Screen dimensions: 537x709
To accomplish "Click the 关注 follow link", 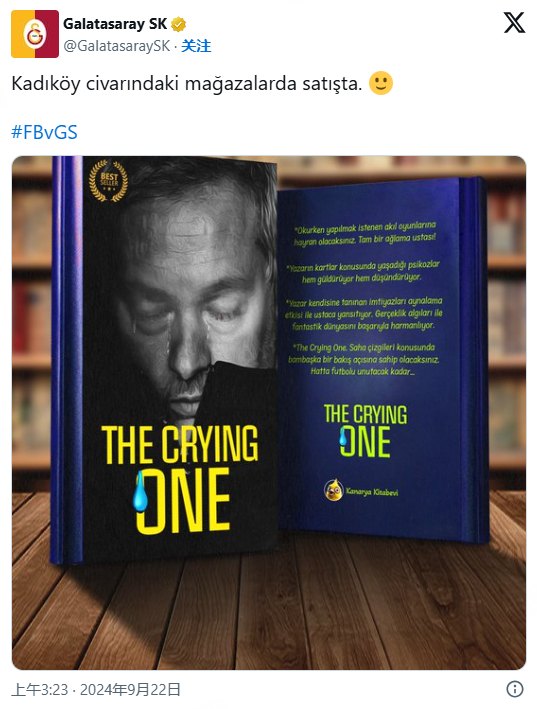I will [196, 46].
